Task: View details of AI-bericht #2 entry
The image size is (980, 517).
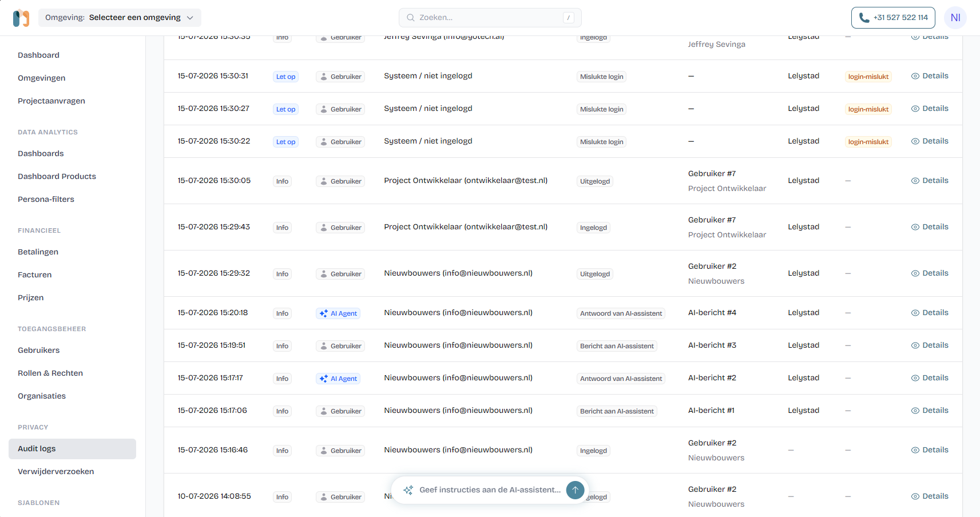Action: pos(930,378)
